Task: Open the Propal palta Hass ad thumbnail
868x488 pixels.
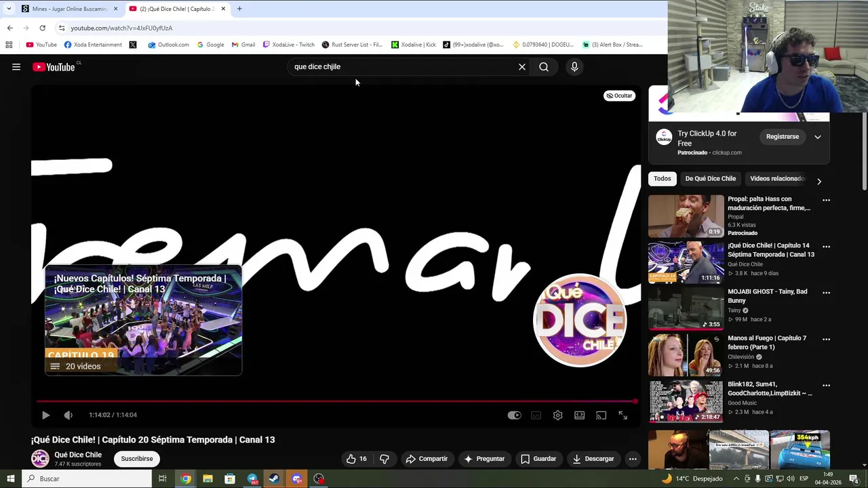Action: point(686,216)
